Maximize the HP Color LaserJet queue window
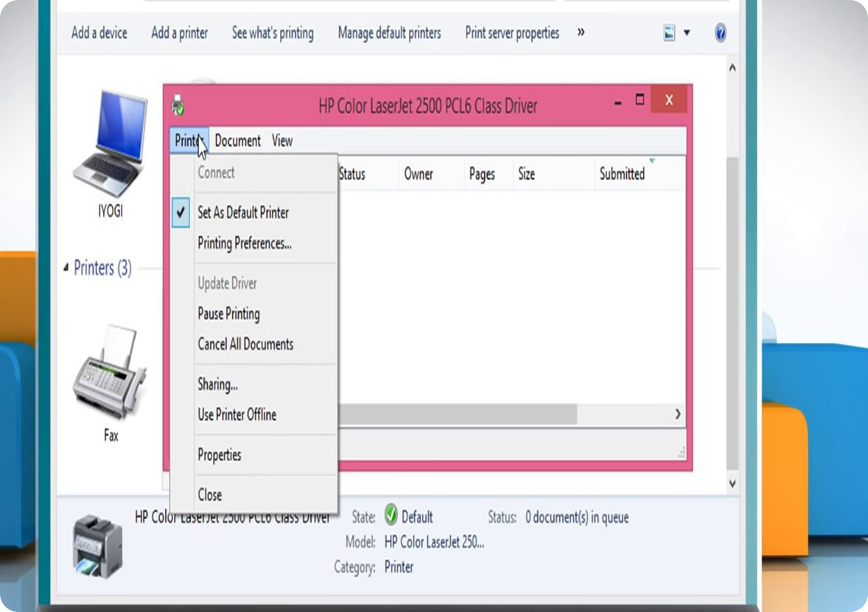This screenshot has width=868, height=612. pyautogui.click(x=640, y=100)
